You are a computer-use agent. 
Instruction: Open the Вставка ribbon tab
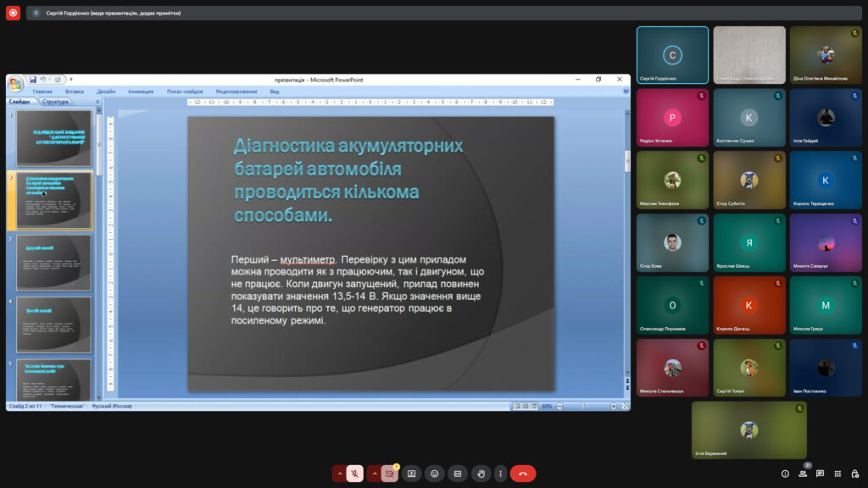[x=75, y=91]
